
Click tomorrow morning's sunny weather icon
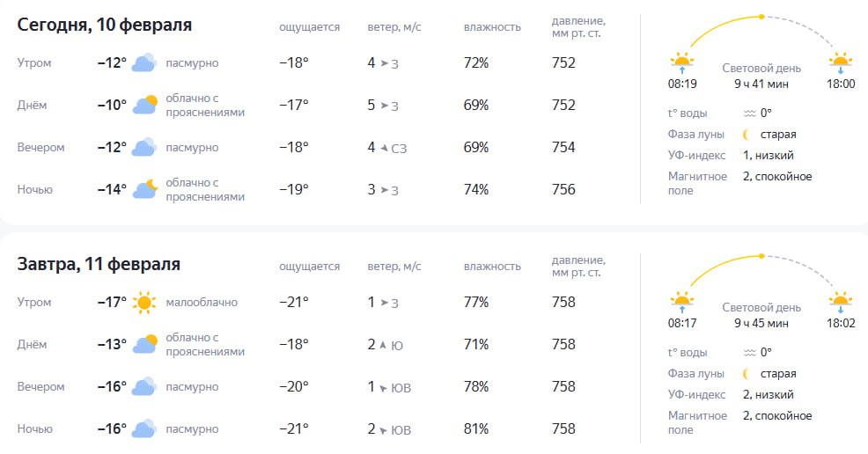(x=144, y=303)
